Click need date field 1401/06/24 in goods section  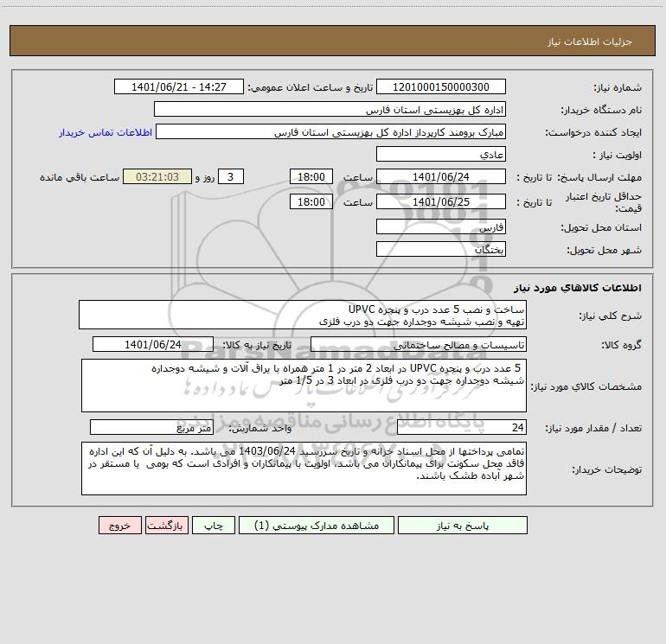tap(153, 344)
